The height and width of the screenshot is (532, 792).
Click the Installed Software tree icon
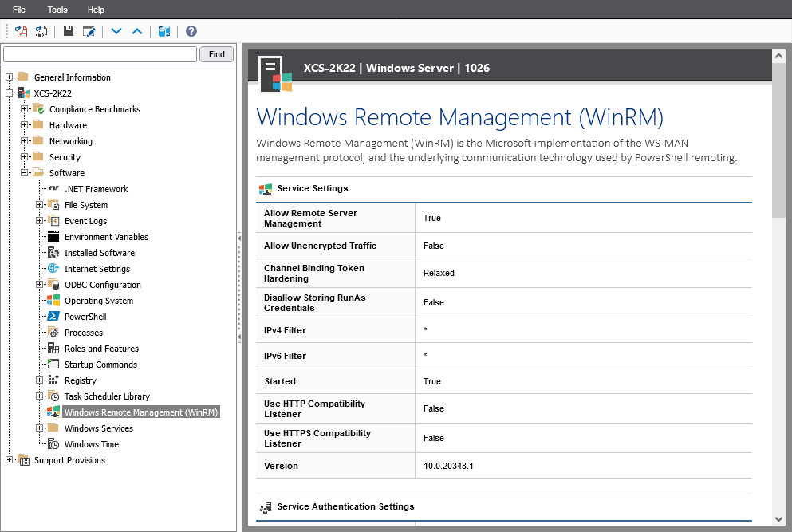click(x=53, y=253)
